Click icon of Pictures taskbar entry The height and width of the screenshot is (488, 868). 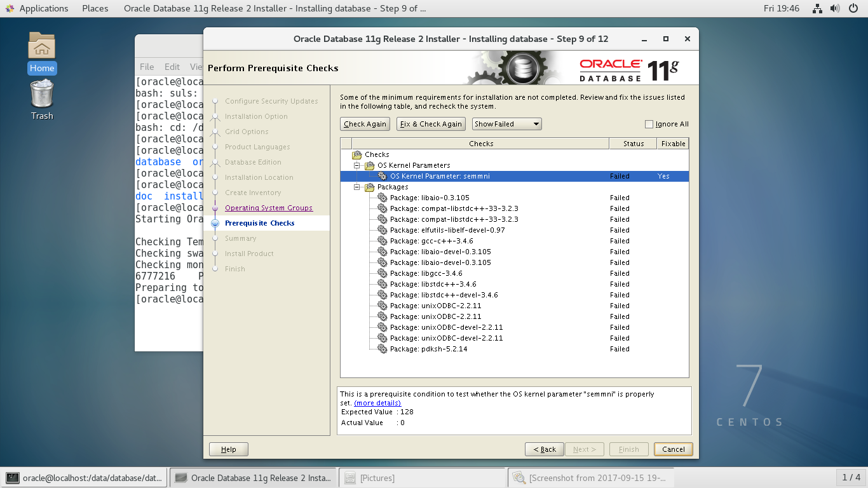[349, 478]
